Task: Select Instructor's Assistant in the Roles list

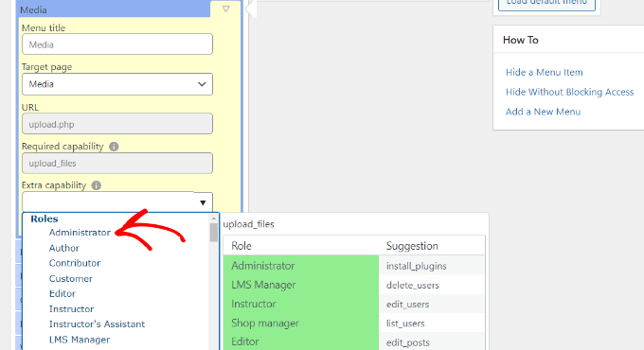Action: pos(97,324)
